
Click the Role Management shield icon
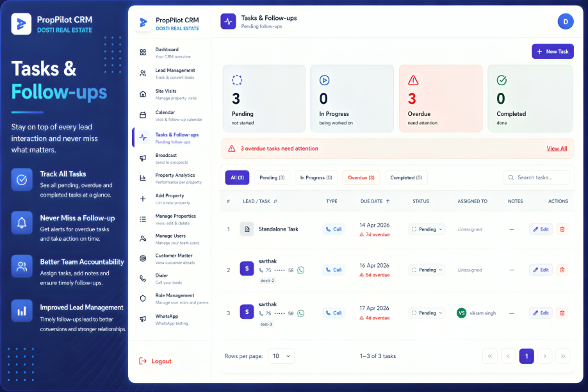click(143, 298)
